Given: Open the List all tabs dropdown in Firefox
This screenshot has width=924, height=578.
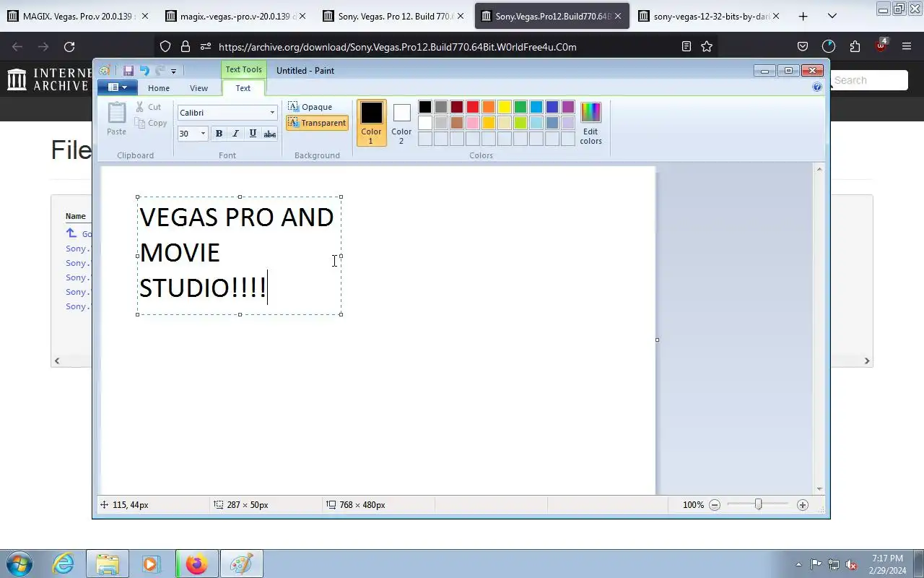Looking at the screenshot, I should tap(832, 16).
